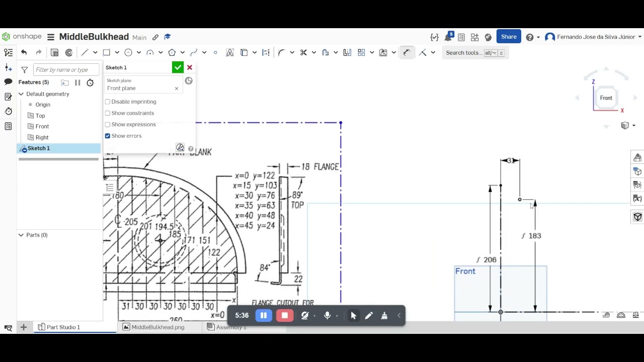
Task: Select the Corner rectangle tool
Action: 106,52
